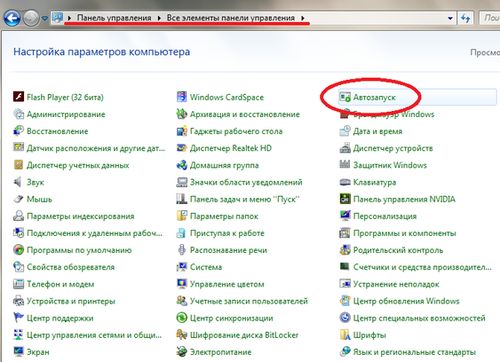Image resolution: width=500 pixels, height=362 pixels.
Task: Click Домашняя группа icon
Action: (182, 165)
